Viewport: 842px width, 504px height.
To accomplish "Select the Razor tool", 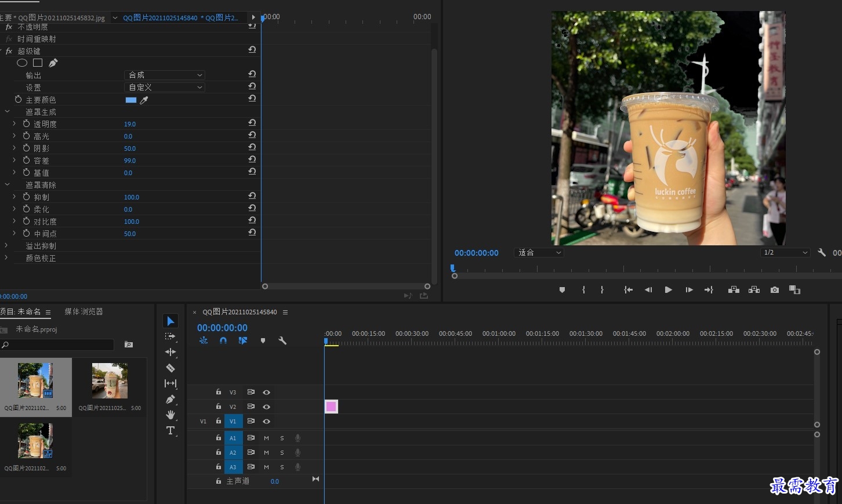I will click(170, 368).
